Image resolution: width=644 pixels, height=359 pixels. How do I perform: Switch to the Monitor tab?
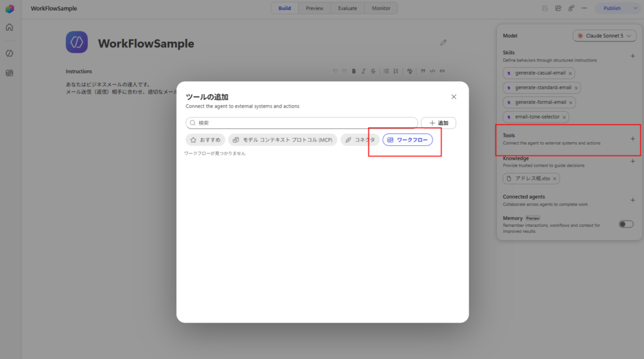pyautogui.click(x=381, y=8)
